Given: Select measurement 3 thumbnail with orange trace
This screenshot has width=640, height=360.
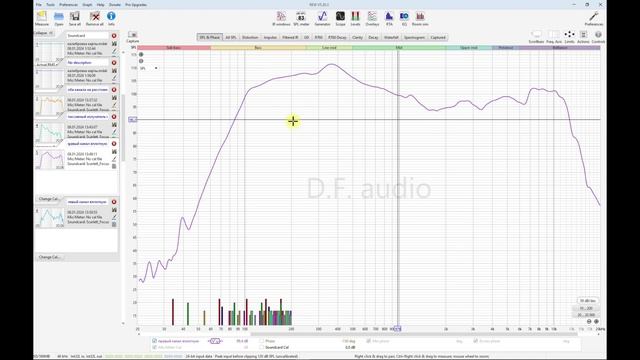Looking at the screenshot, I should [x=49, y=105].
